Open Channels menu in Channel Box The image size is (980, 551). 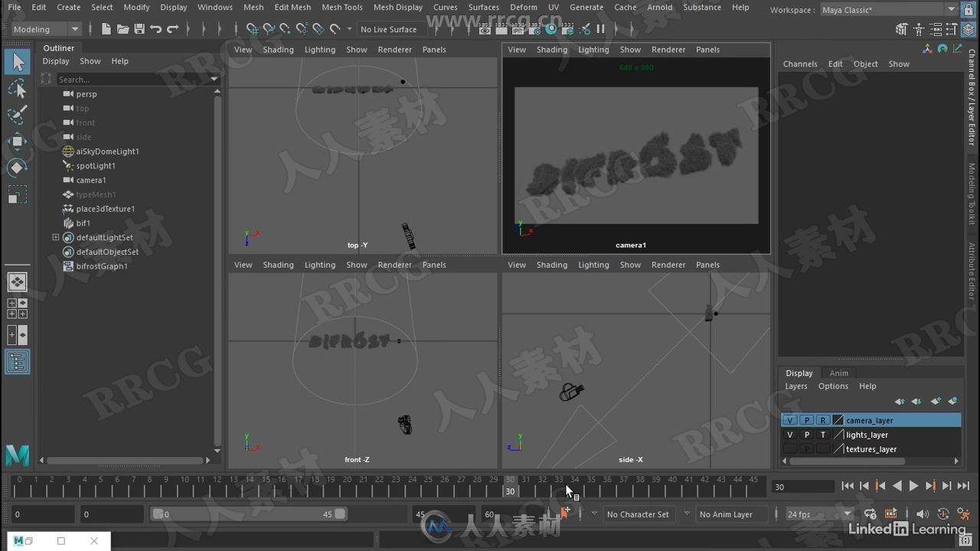[x=800, y=64]
